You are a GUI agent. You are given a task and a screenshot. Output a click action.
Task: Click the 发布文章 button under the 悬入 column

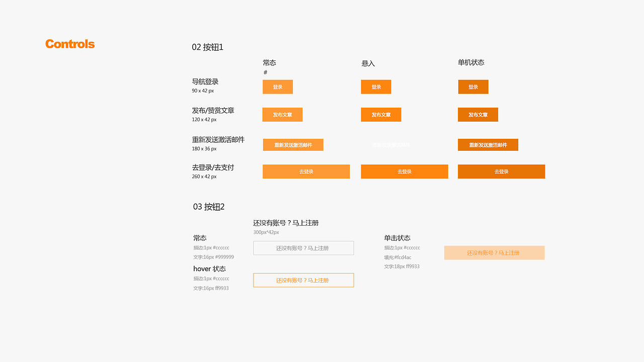click(x=381, y=115)
